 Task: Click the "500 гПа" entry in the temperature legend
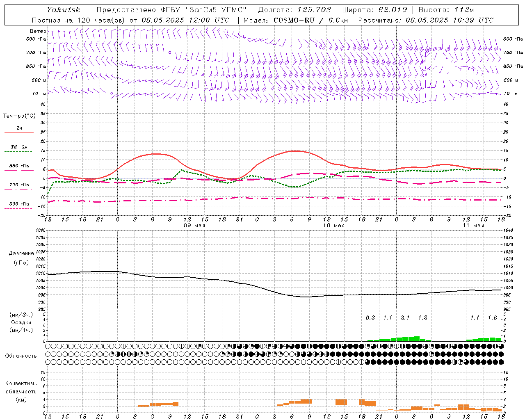(19, 204)
